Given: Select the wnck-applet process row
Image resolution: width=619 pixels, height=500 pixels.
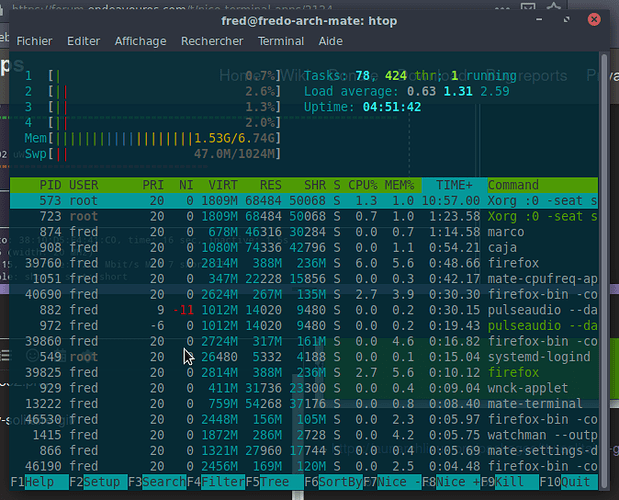Looking at the screenshot, I should click(304, 388).
